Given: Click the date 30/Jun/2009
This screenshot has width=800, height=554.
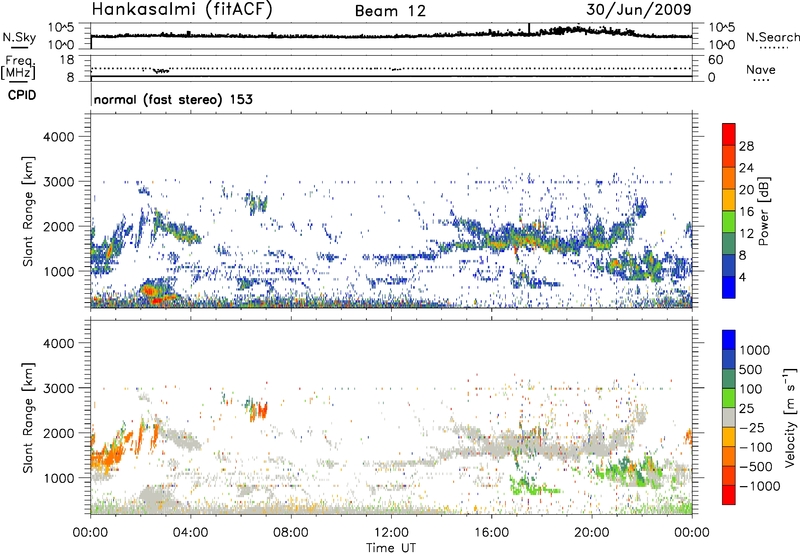Looking at the screenshot, I should click(639, 9).
